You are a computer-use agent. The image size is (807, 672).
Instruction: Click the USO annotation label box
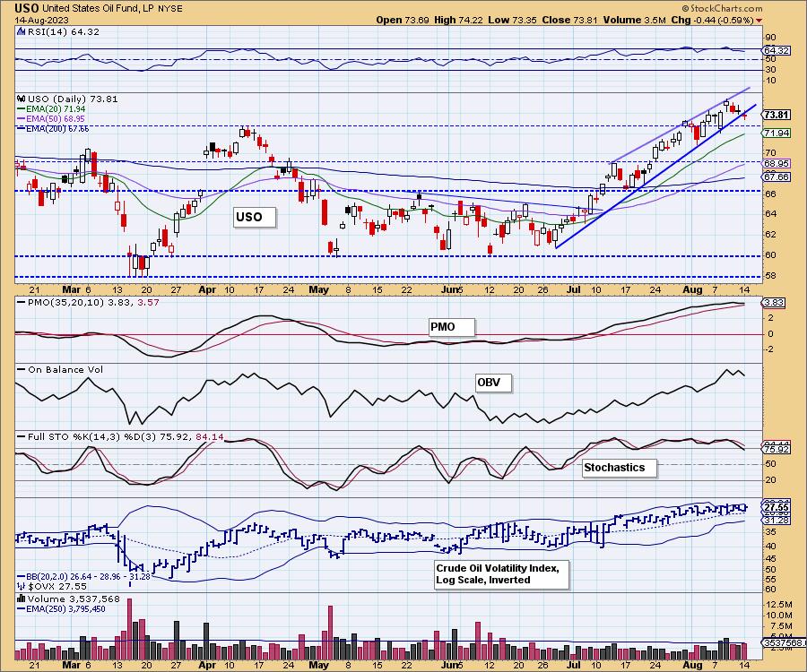coord(253,217)
